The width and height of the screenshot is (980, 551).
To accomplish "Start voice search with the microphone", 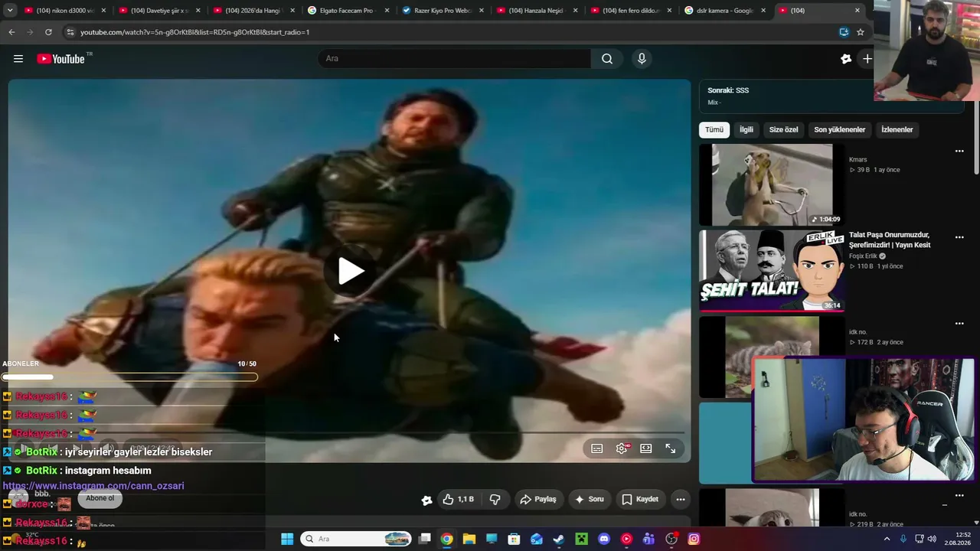I will (642, 59).
